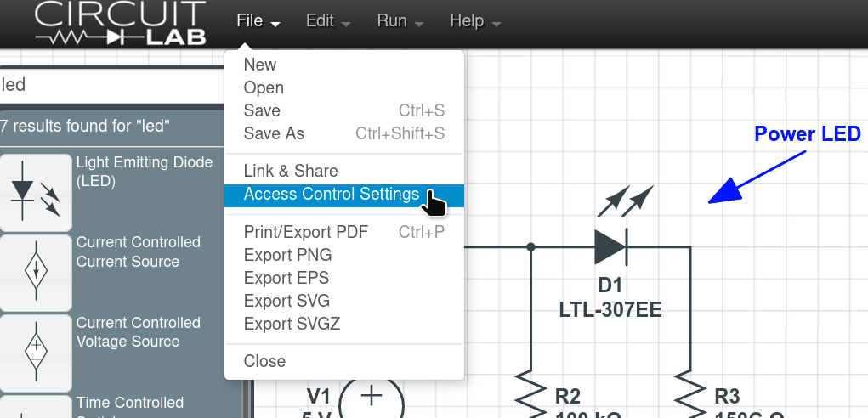
Task: Select the R3 resistor symbol
Action: pyautogui.click(x=689, y=395)
